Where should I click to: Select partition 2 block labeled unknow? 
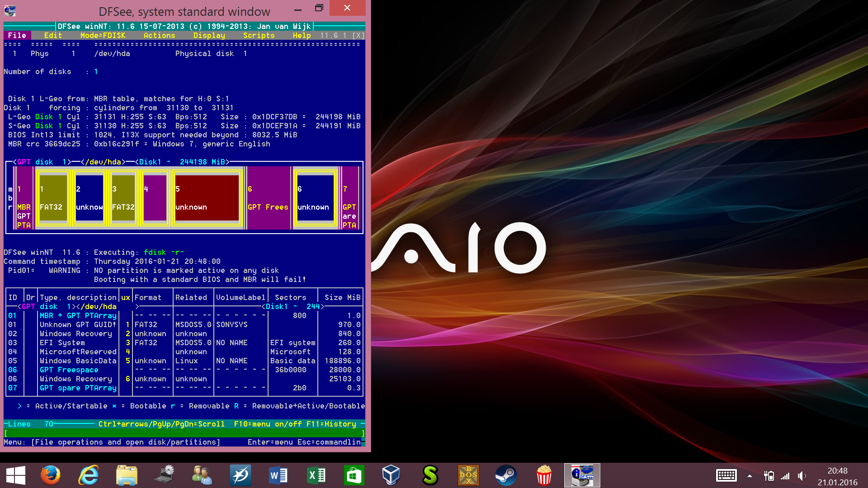pyautogui.click(x=89, y=198)
